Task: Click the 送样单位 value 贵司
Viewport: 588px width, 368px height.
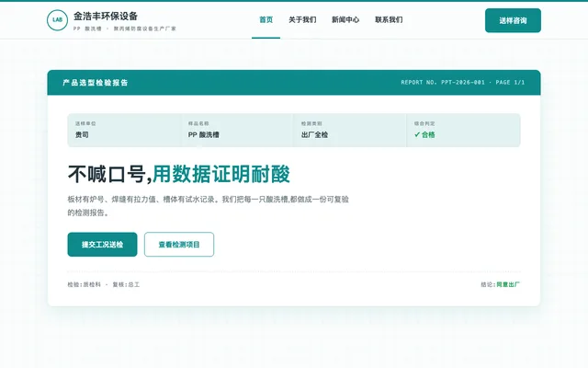Action: (82, 135)
